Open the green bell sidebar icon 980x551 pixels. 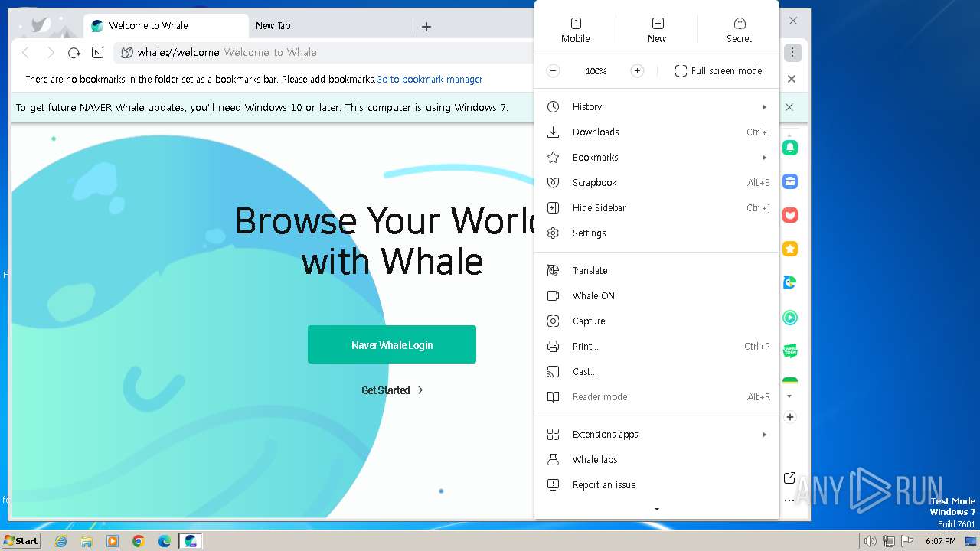790,148
